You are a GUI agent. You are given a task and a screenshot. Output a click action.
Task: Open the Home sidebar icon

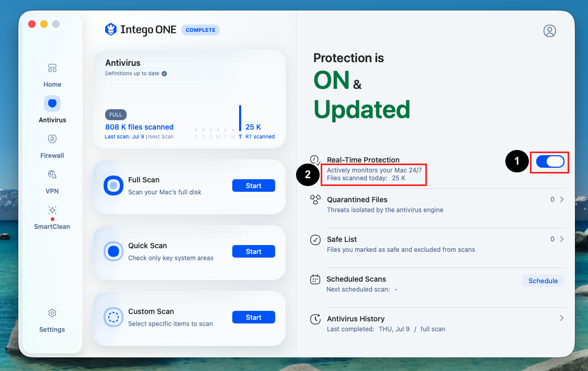pos(52,68)
